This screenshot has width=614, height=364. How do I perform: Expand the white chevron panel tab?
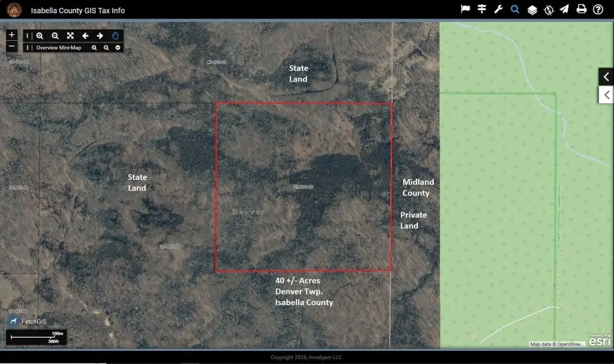point(606,95)
